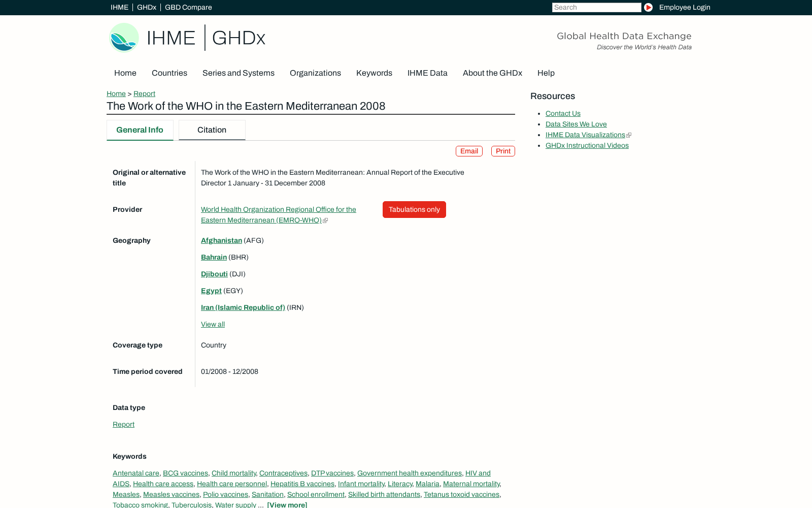Screen dimensions: 812x508
Task: Click the Tabulations only badge
Action: 414,209
